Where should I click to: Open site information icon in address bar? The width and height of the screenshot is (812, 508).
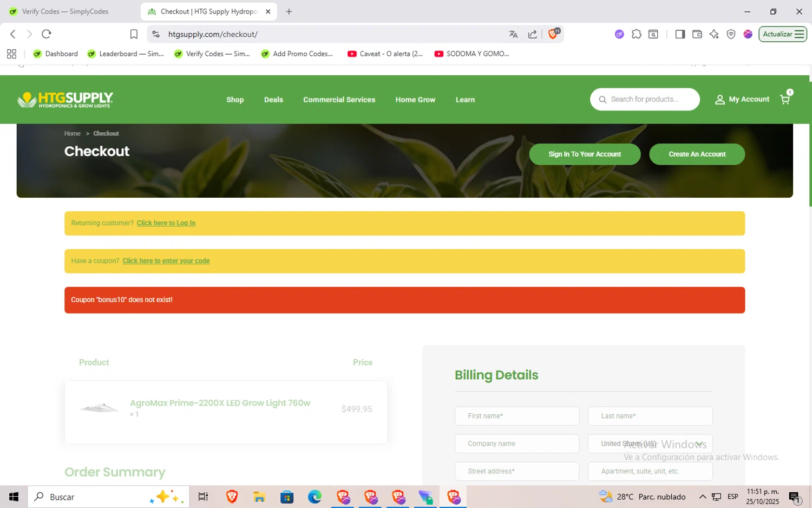[156, 34]
